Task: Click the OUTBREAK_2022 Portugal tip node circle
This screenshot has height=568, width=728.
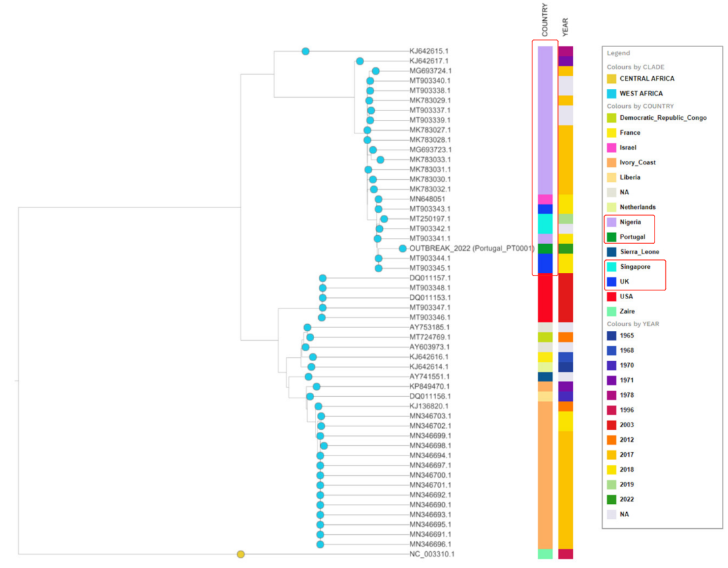Action: coord(402,249)
